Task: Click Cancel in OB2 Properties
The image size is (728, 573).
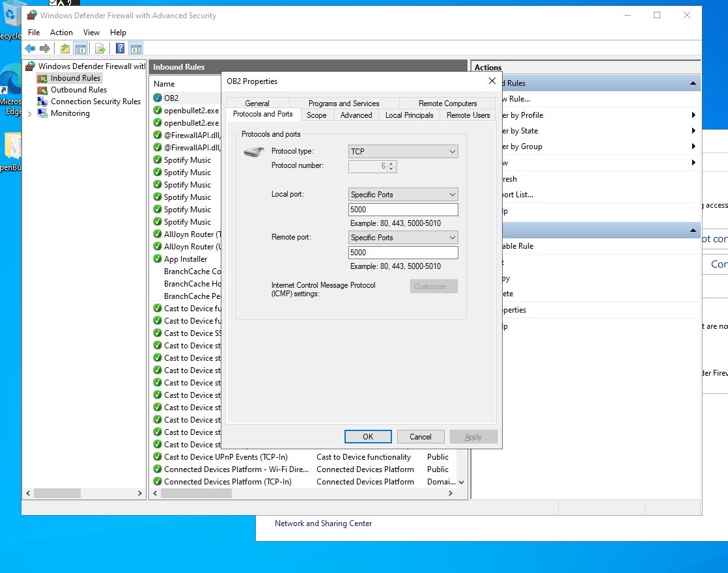Action: pyautogui.click(x=420, y=436)
